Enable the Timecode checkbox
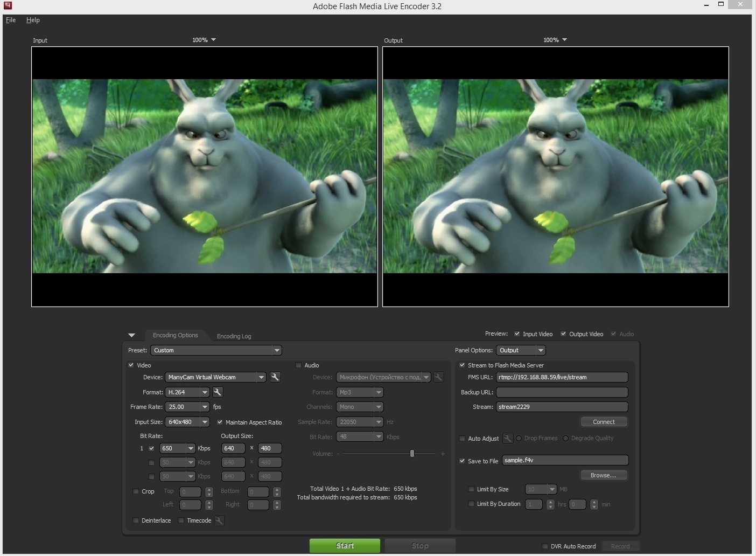756x556 pixels. (x=181, y=520)
